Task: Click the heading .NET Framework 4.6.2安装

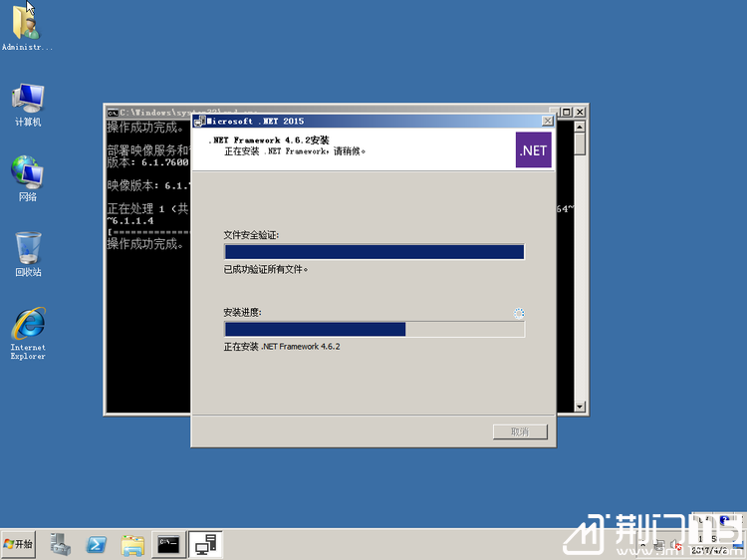Action: point(269,140)
